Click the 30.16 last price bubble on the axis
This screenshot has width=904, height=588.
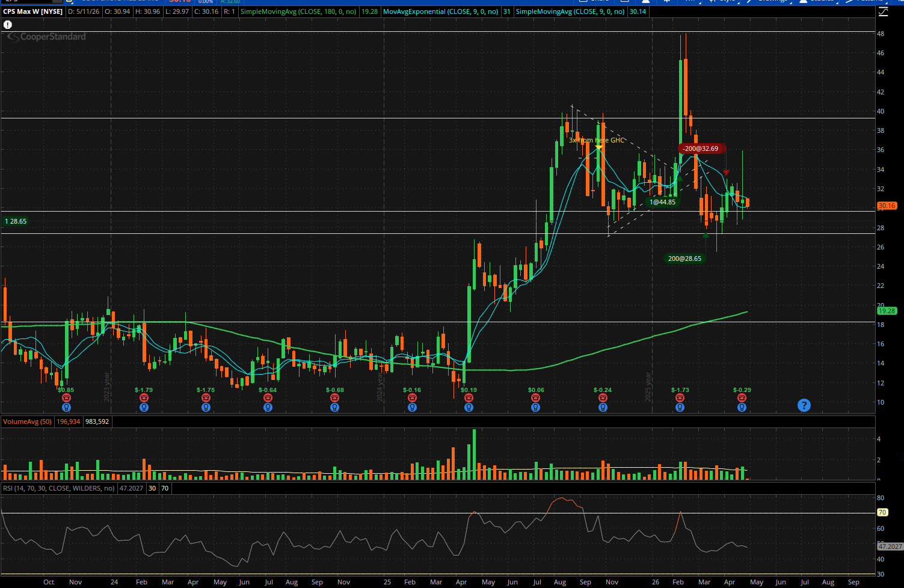pos(887,206)
